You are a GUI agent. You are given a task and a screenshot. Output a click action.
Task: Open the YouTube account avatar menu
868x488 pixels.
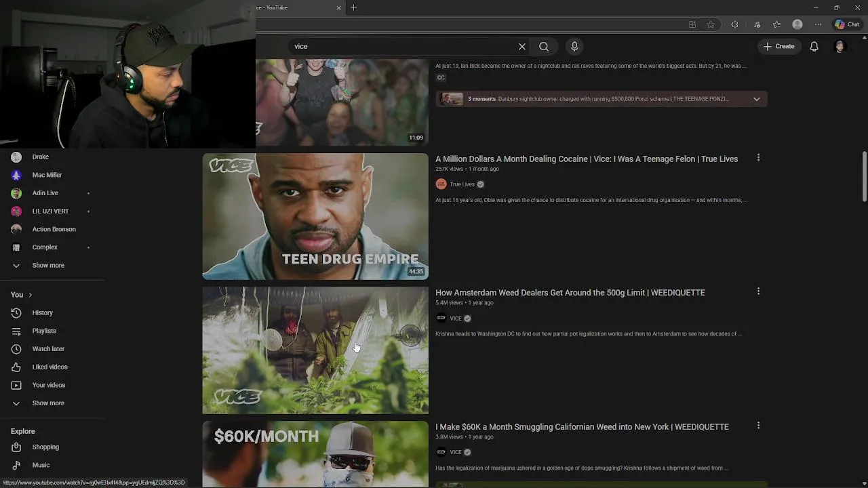coord(840,46)
